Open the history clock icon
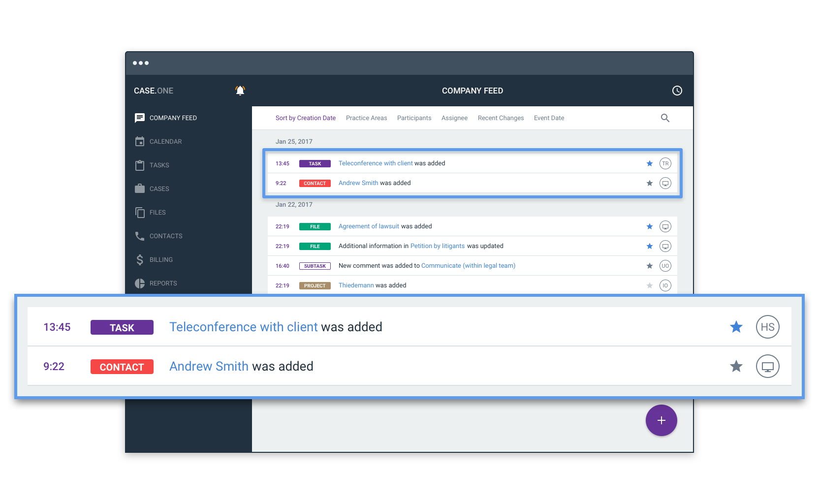This screenshot has width=819, height=504. pyautogui.click(x=677, y=91)
